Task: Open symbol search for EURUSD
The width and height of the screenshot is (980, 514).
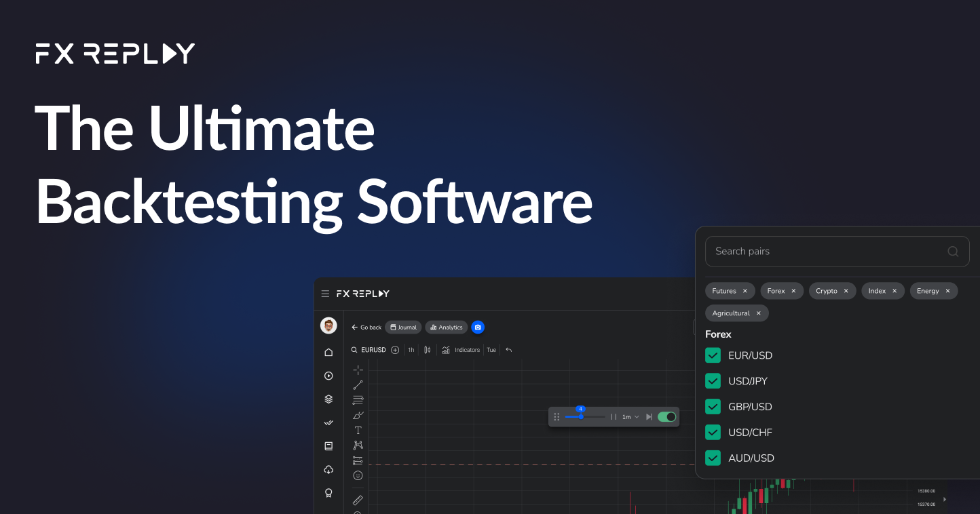Action: coord(369,349)
